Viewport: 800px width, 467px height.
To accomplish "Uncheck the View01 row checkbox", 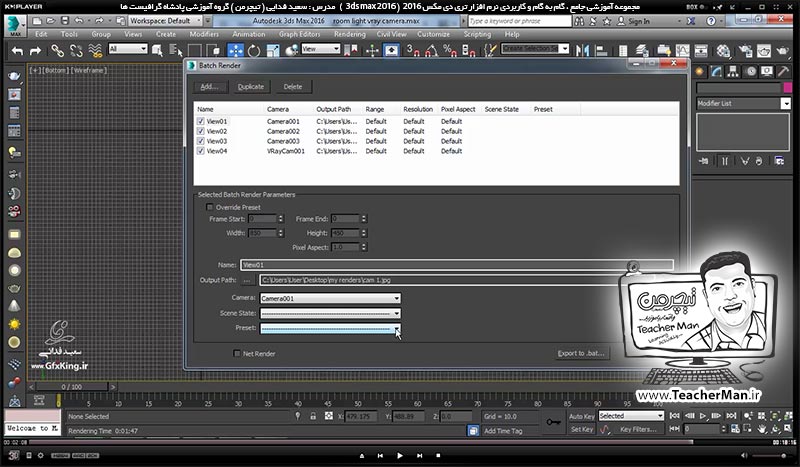I will (201, 121).
